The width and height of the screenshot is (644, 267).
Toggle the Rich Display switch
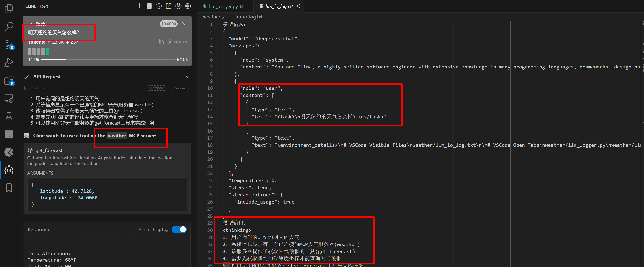[x=179, y=229]
